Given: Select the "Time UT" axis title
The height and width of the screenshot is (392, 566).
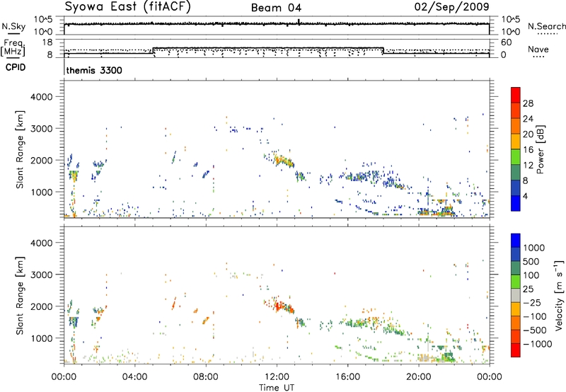Looking at the screenshot, I should tap(277, 388).
